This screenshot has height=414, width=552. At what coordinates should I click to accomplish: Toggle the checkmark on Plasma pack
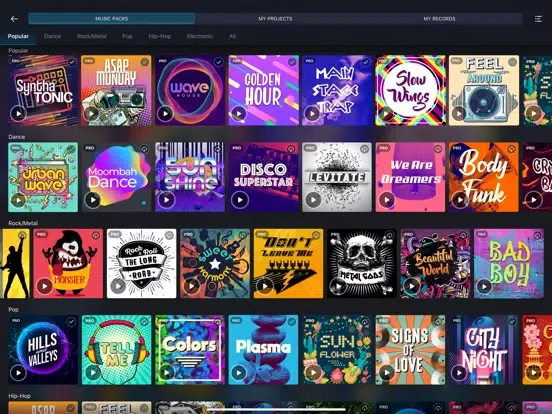pyautogui.click(x=292, y=321)
